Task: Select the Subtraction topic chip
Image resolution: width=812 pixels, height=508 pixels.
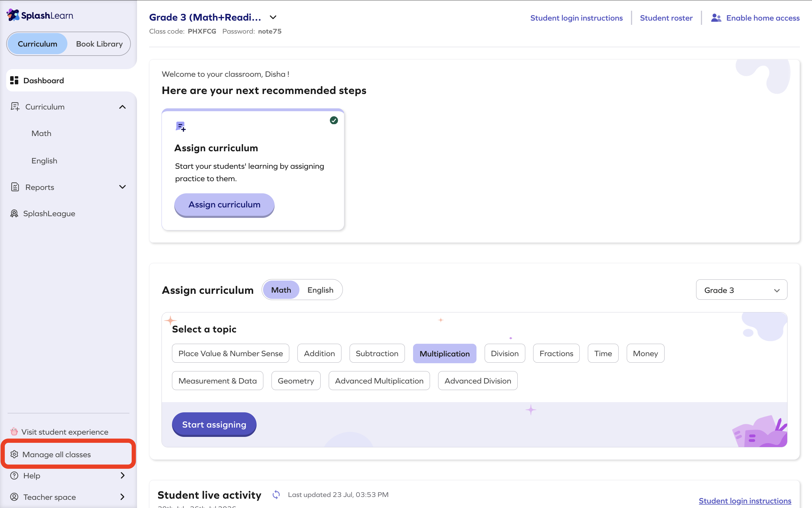Action: point(377,353)
